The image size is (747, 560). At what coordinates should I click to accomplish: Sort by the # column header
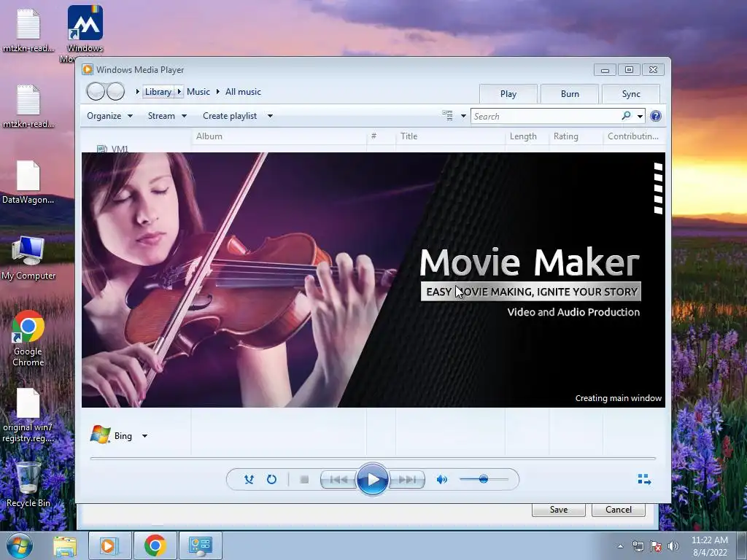click(381, 136)
